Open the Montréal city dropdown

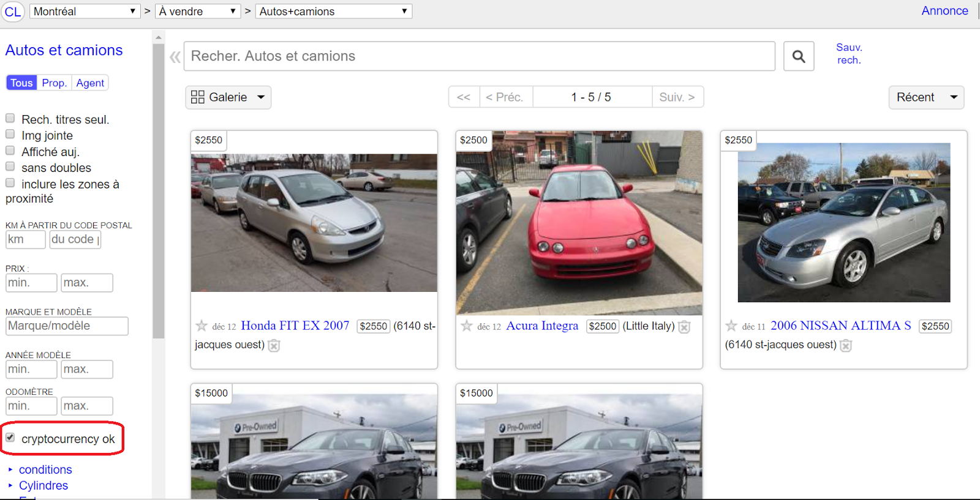[85, 12]
